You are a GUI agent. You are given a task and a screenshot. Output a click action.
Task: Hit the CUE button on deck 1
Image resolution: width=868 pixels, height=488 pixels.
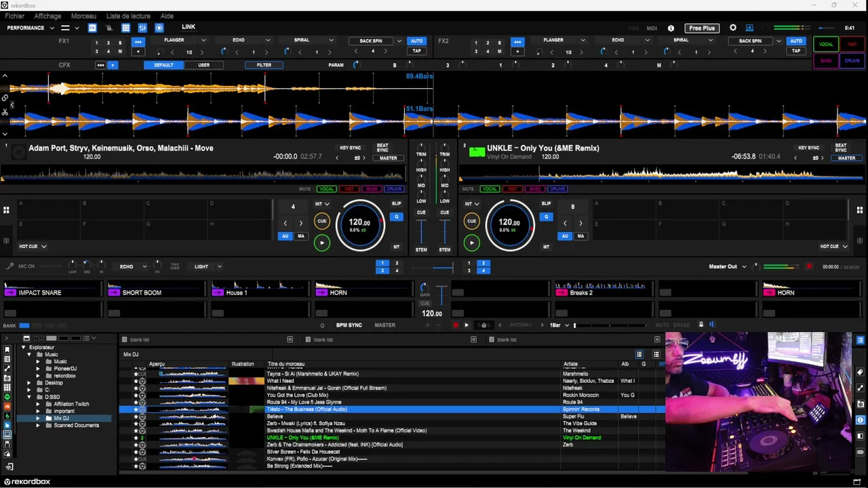(322, 221)
